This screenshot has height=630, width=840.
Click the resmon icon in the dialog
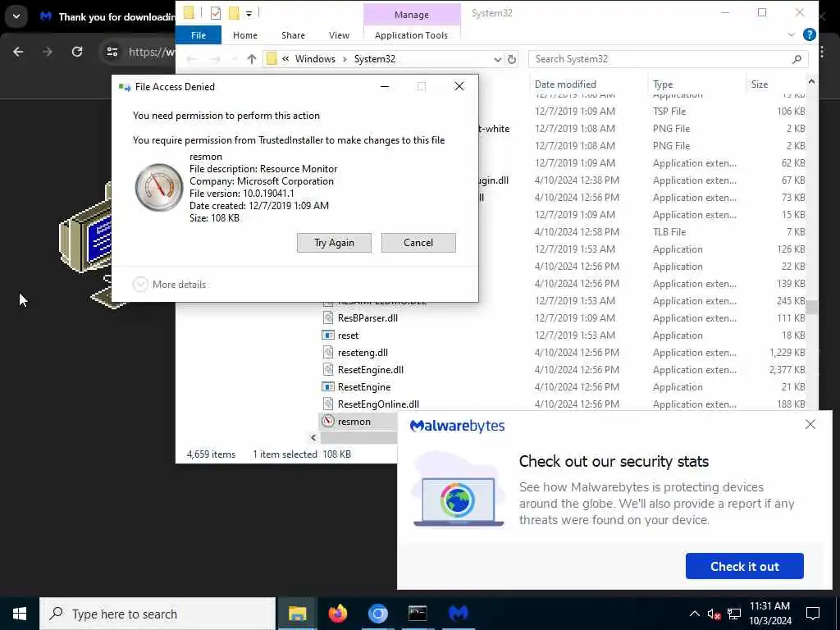click(x=158, y=188)
